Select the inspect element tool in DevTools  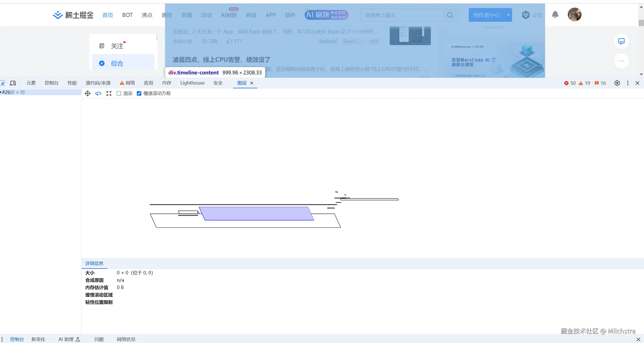(x=3, y=83)
